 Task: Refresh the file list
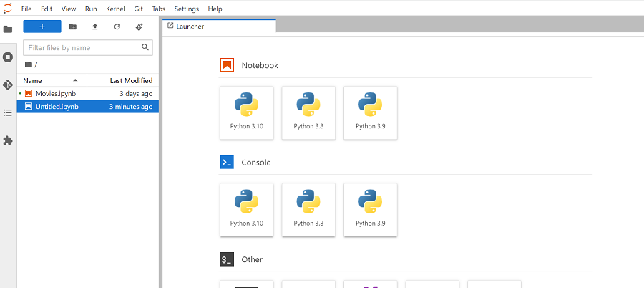coord(117,27)
